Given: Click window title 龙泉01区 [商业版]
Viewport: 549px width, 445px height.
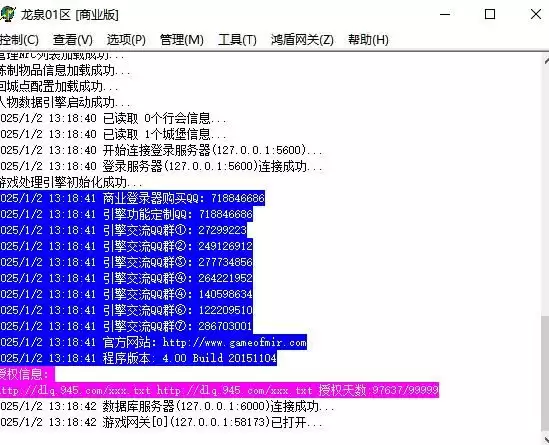Looking at the screenshot, I should 69,15.
